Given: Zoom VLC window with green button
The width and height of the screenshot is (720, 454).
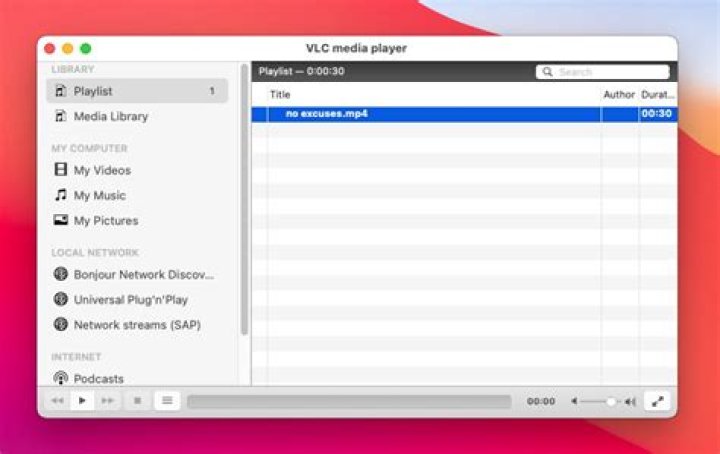Looking at the screenshot, I should (86, 49).
